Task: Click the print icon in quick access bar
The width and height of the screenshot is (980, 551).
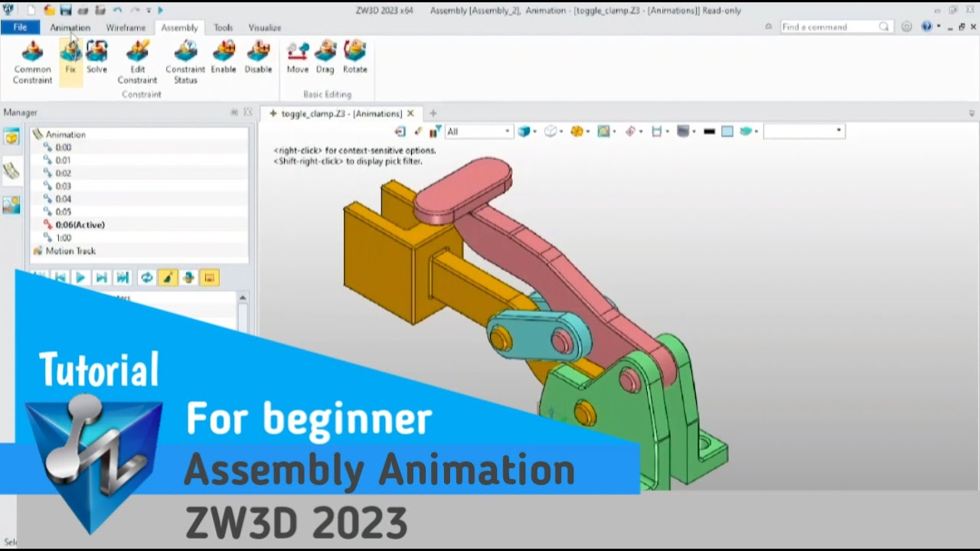Action: point(83,10)
